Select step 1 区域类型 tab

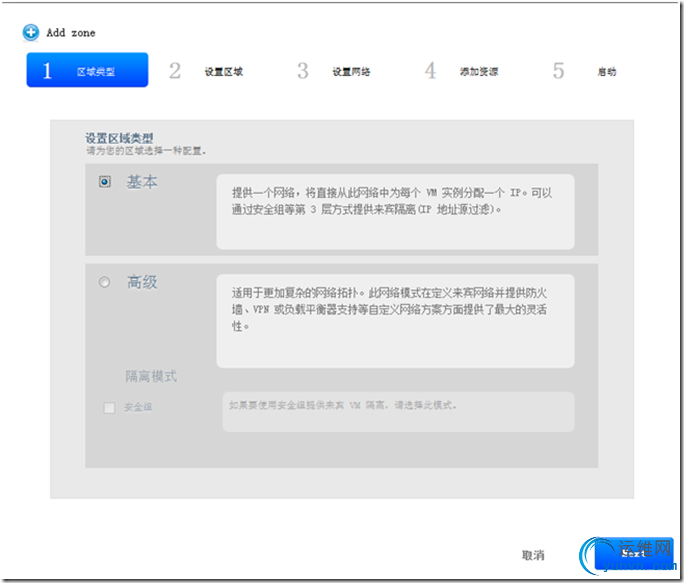click(x=87, y=71)
